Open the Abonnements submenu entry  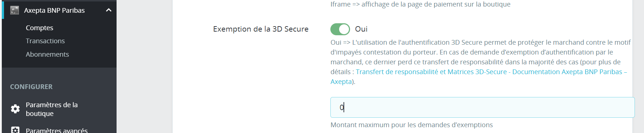pos(47,54)
